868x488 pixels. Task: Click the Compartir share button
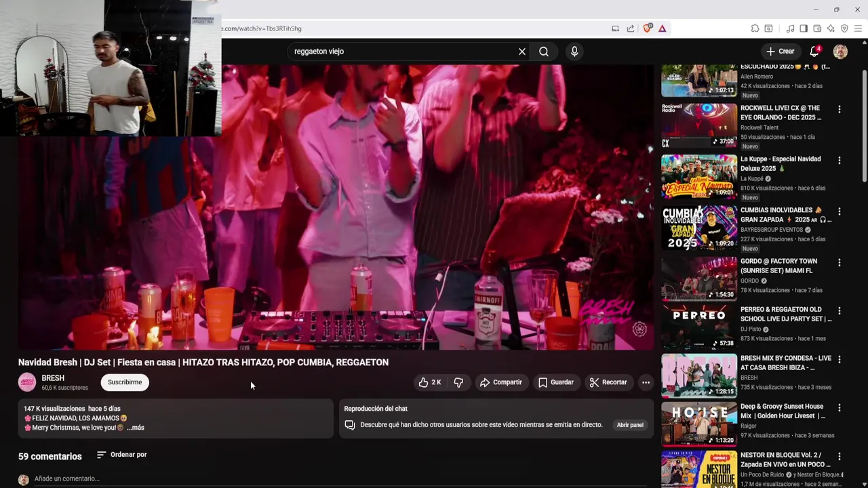501,382
